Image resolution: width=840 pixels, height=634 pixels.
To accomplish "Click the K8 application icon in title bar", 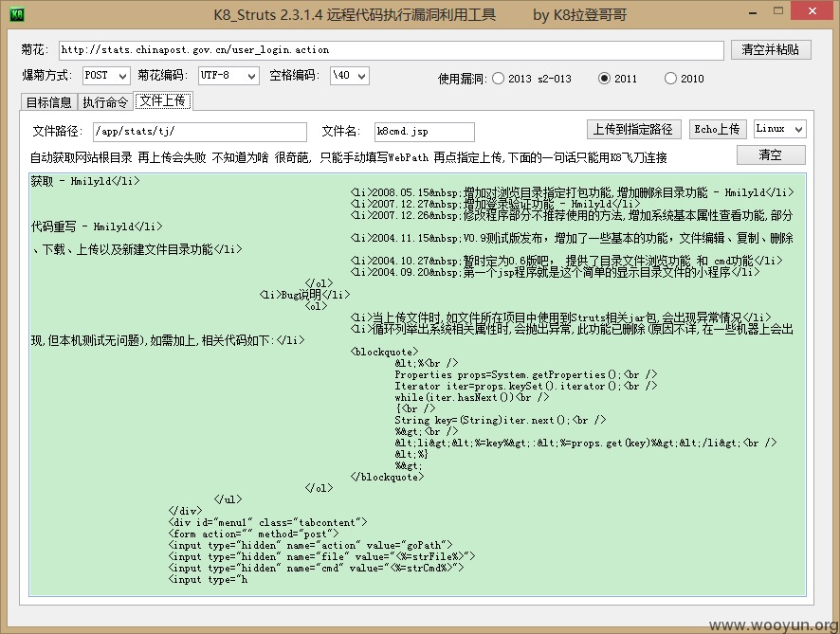I will [x=17, y=14].
